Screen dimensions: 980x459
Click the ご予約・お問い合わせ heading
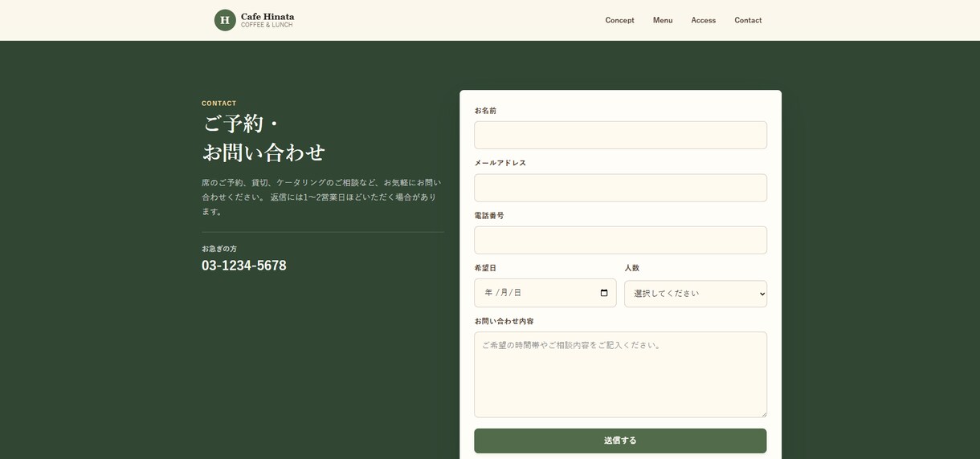[263, 138]
